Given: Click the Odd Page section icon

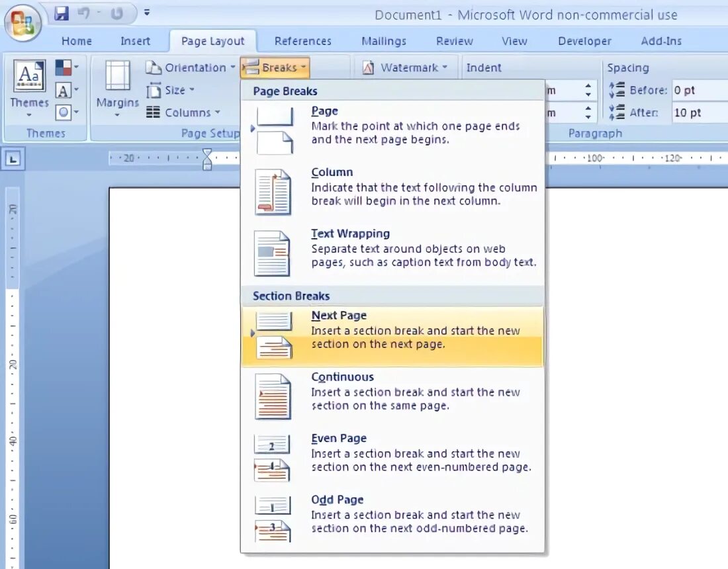Looking at the screenshot, I should 273,520.
